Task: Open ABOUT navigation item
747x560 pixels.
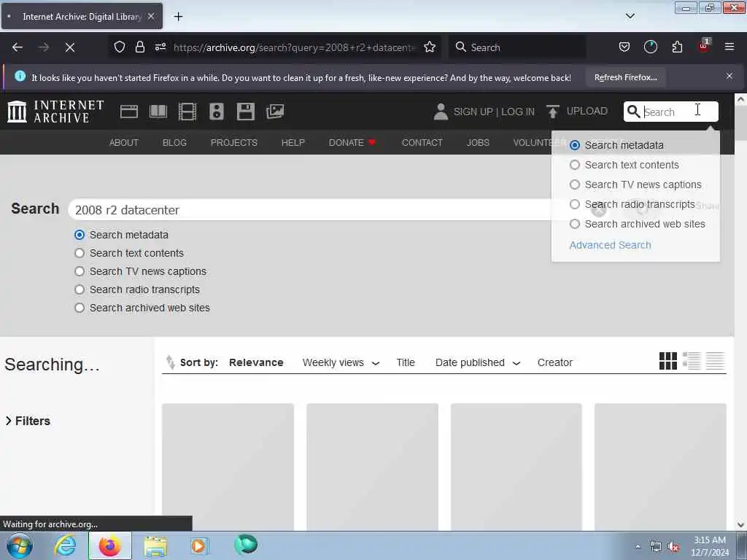Action: [124, 142]
